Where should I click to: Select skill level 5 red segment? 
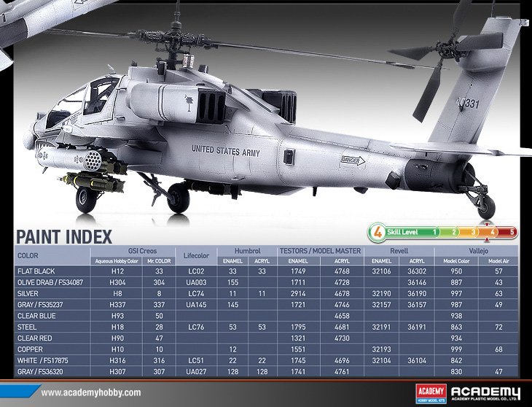click(512, 233)
